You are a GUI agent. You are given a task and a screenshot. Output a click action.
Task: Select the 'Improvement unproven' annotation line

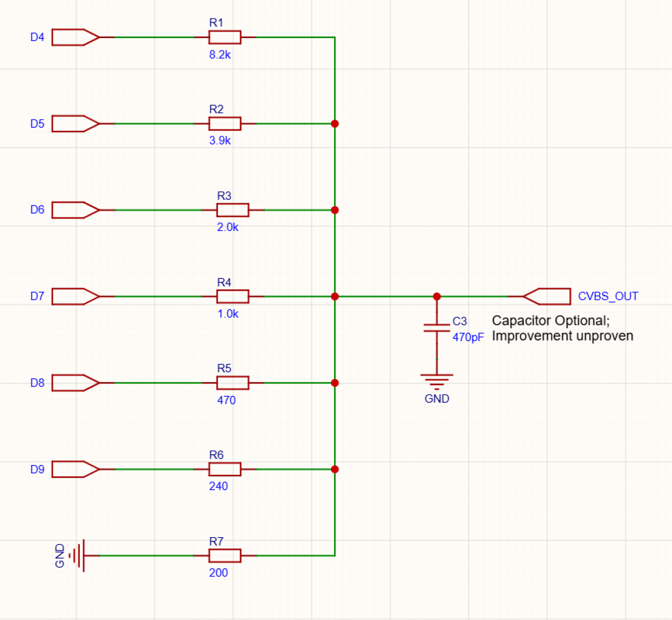click(x=562, y=336)
